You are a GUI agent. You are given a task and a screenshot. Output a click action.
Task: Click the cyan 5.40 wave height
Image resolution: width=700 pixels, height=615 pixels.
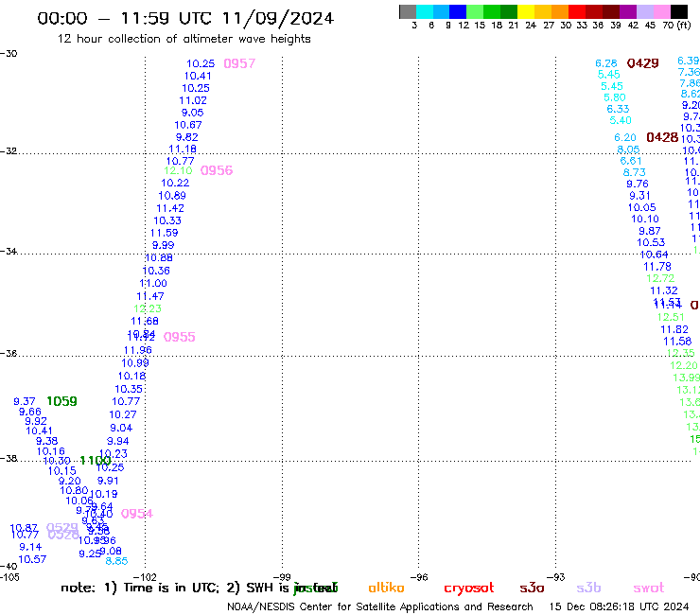tap(621, 120)
